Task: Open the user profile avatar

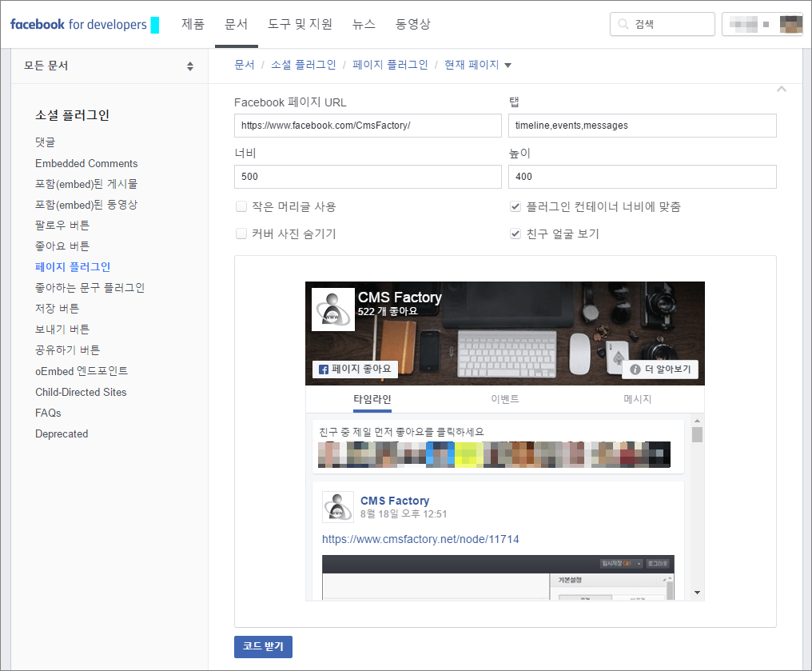Action: tap(790, 24)
